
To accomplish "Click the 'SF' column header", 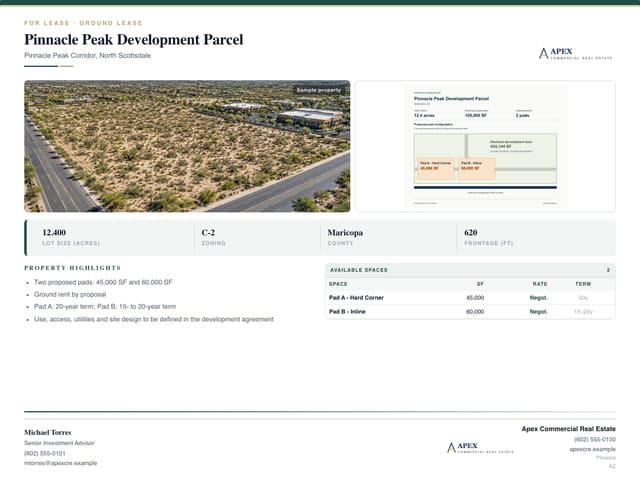I will point(480,284).
